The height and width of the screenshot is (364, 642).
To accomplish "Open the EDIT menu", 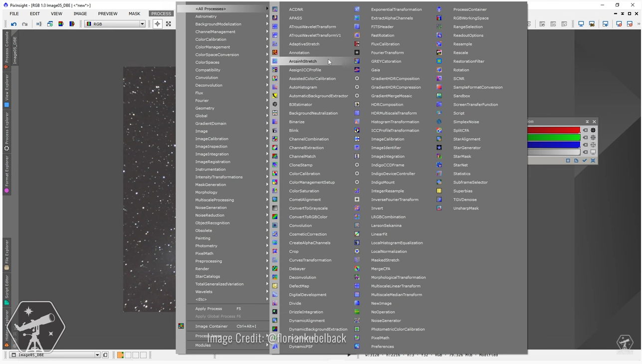I will pyautogui.click(x=34, y=13).
